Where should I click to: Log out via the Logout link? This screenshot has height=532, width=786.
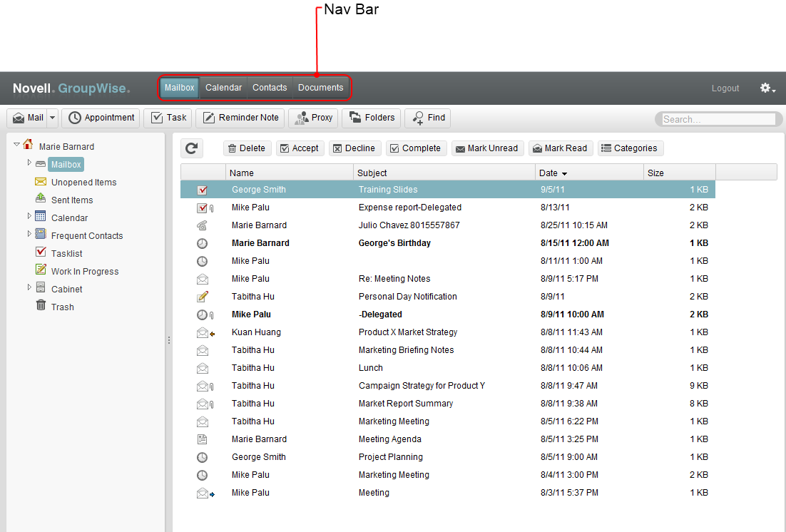tap(725, 88)
